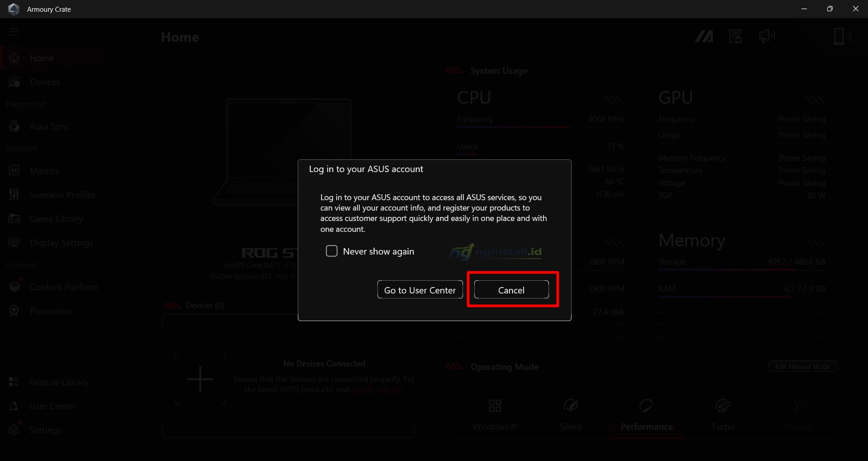The width and height of the screenshot is (868, 461).
Task: Click the "409.2 / 489.8 GB" storage value
Action: pos(796,262)
